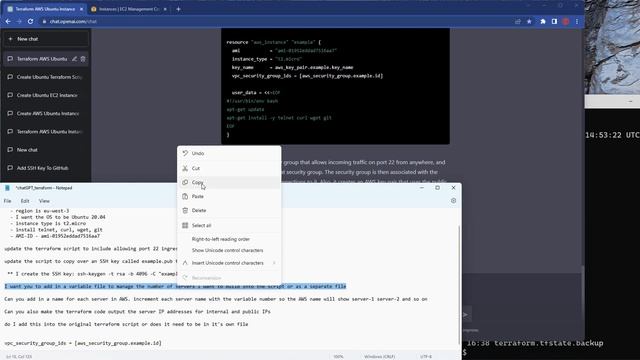Click the line 'Can you also make the terraform code output'

(138, 312)
